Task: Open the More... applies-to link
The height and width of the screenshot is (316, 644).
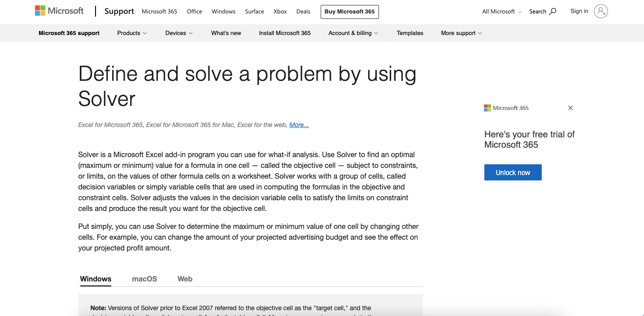Action: point(299,125)
